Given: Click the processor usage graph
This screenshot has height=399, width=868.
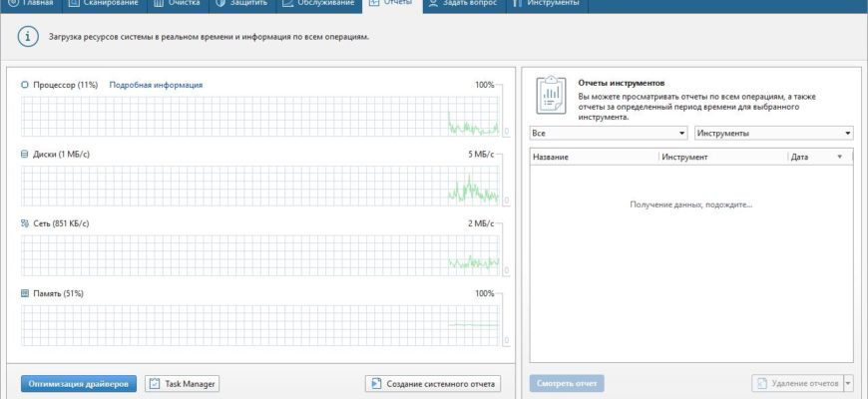Looking at the screenshot, I should point(259,116).
